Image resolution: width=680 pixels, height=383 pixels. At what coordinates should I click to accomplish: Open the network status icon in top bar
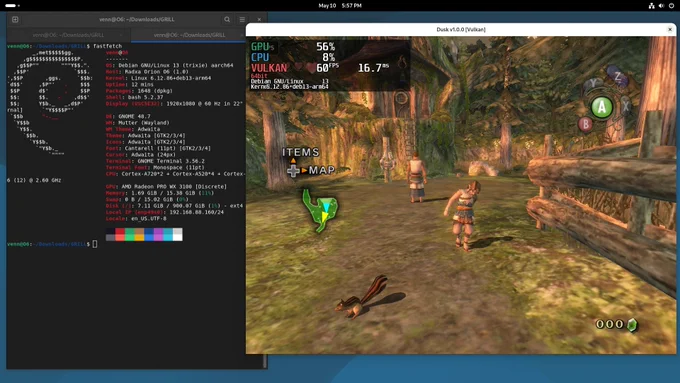(651, 6)
